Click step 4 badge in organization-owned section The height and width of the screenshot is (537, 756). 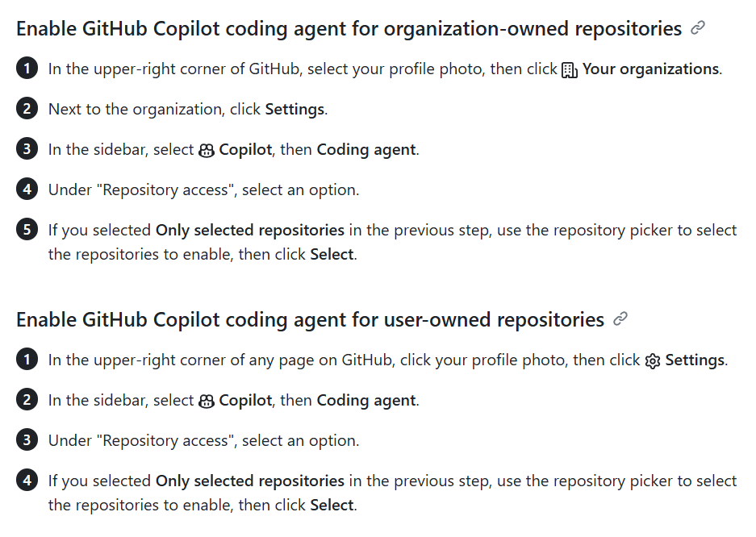point(27,189)
